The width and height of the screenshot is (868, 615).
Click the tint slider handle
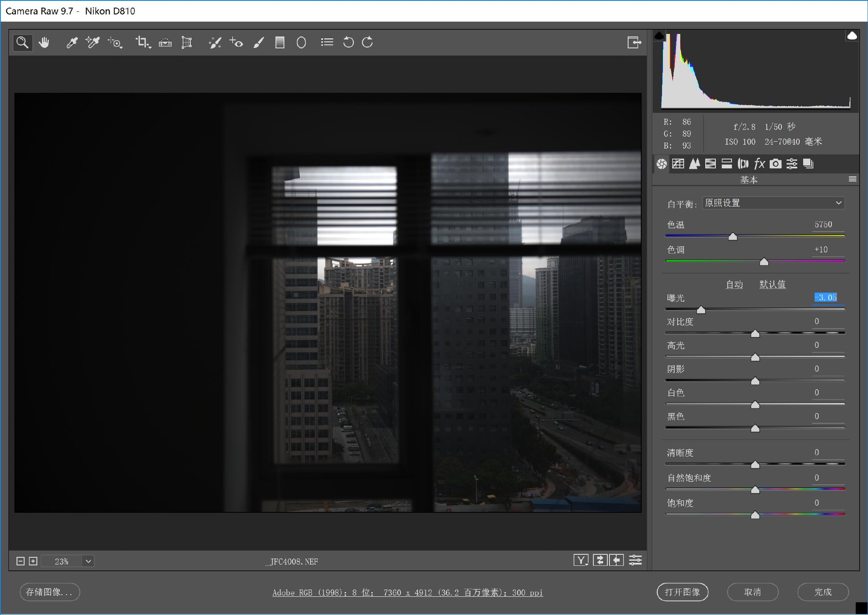764,262
